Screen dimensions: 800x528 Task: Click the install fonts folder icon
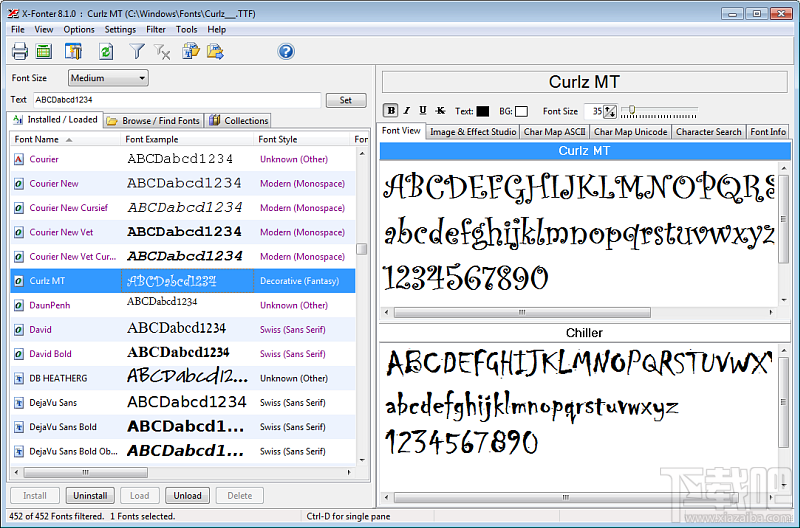click(191, 51)
